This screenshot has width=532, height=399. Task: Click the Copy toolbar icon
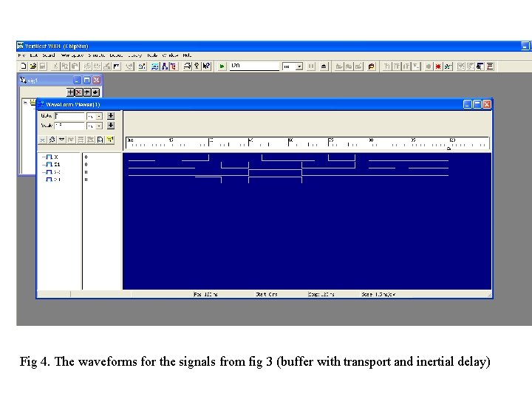click(65, 66)
